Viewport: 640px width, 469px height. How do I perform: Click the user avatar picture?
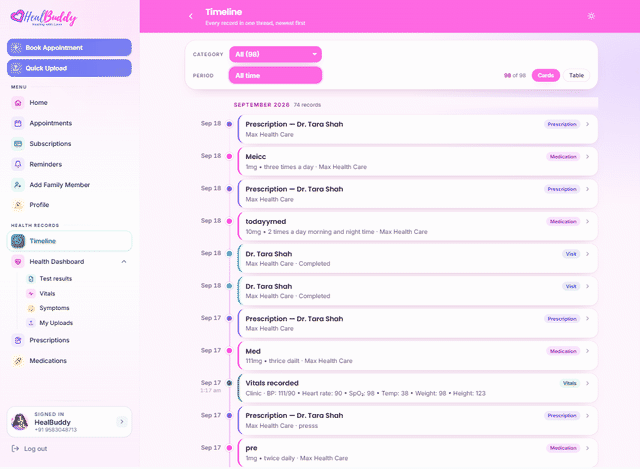point(20,422)
